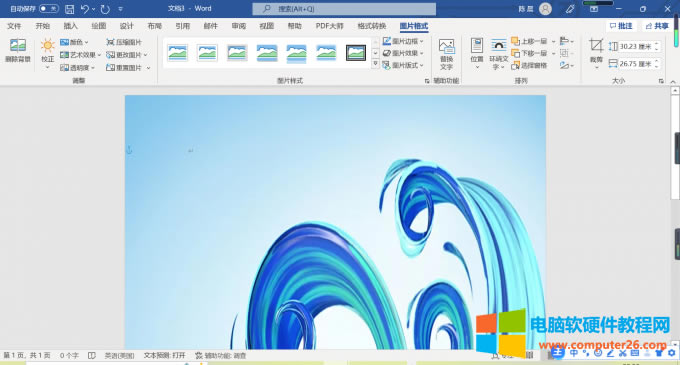Open the Position (位置) icon
680x365 pixels.
click(477, 46)
